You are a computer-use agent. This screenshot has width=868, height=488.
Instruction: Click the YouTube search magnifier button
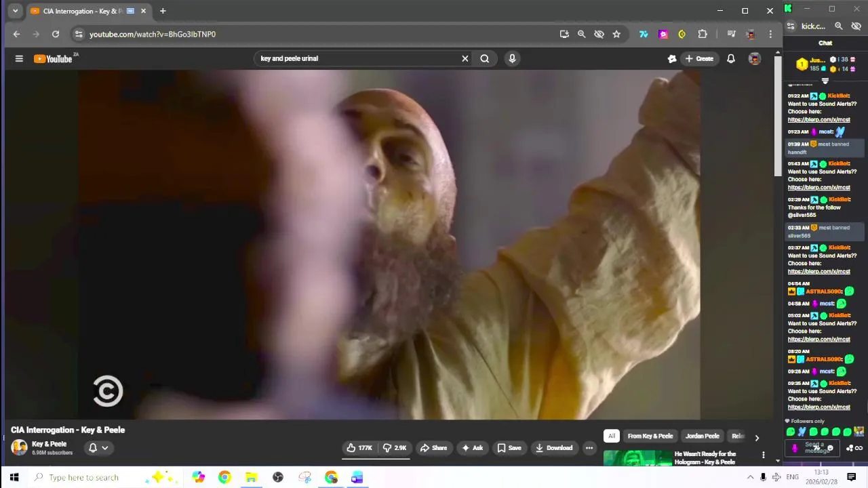[x=485, y=58]
